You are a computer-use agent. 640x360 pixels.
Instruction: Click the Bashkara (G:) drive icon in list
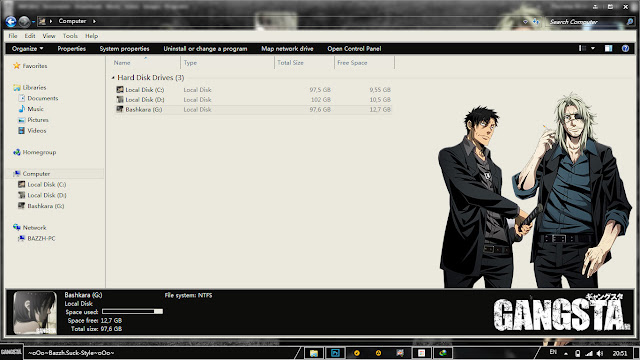tap(120, 109)
